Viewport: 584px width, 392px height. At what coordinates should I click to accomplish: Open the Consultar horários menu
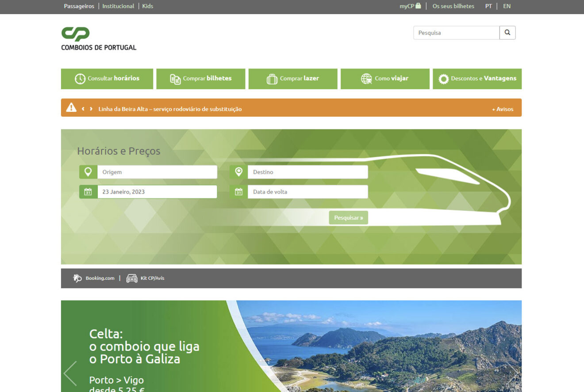tap(107, 79)
